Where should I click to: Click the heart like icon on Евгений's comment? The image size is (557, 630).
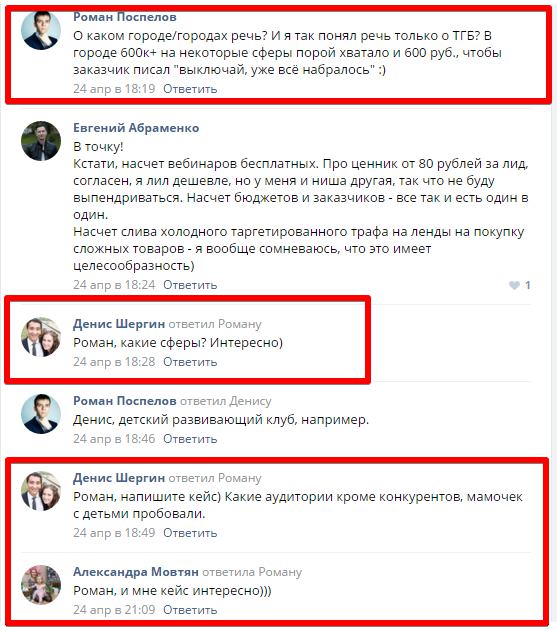click(x=514, y=285)
